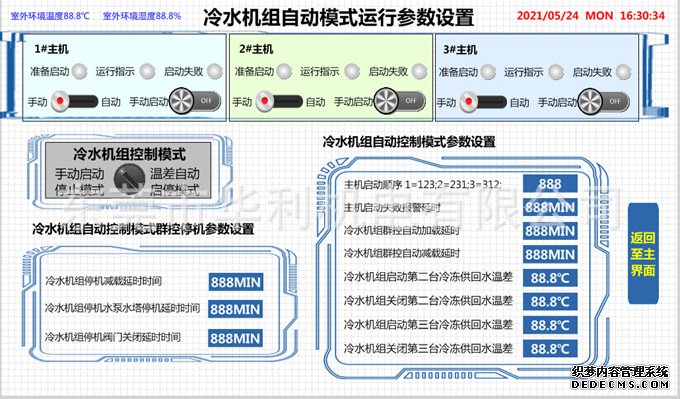Click the 1#主机 启动失败 indicator lamp
Image resolution: width=680 pixels, height=399 pixels.
(215, 71)
